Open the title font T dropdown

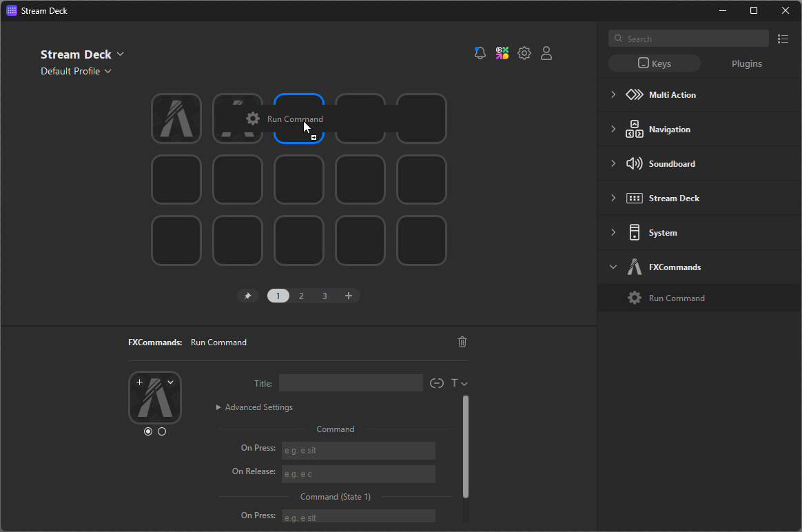pyautogui.click(x=460, y=383)
